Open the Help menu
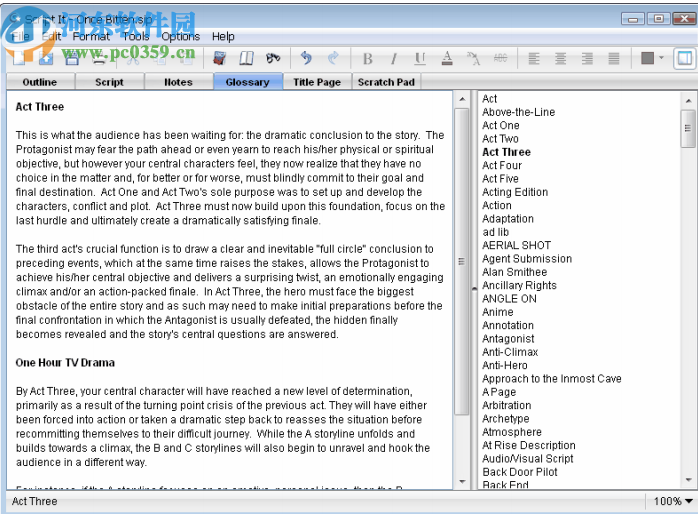This screenshot has width=698, height=514. click(x=223, y=36)
